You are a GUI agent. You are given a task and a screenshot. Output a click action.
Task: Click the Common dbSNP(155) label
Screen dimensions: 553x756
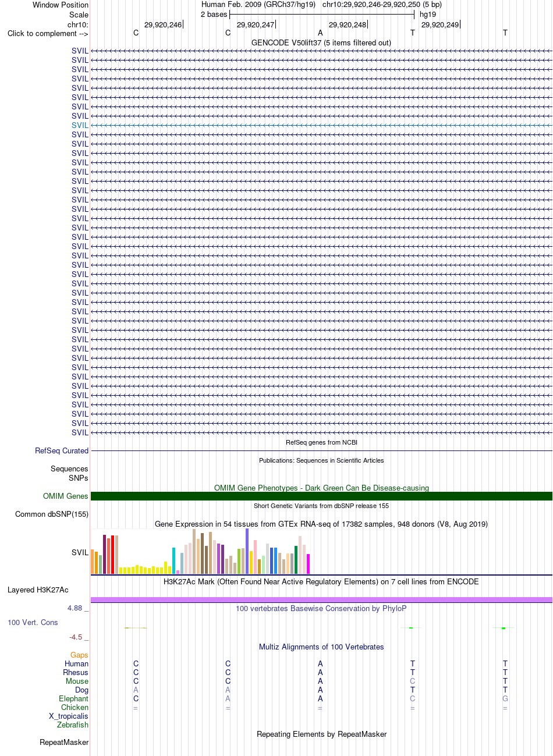(52, 514)
